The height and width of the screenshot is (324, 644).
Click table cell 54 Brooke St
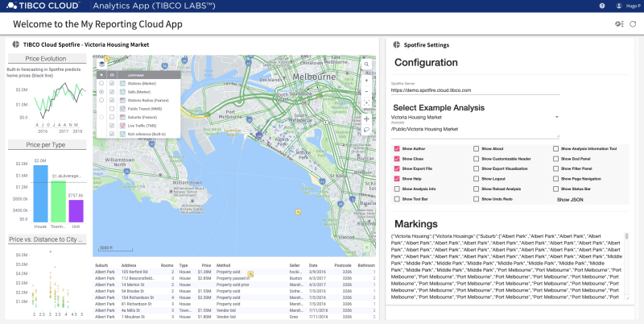tap(133, 291)
